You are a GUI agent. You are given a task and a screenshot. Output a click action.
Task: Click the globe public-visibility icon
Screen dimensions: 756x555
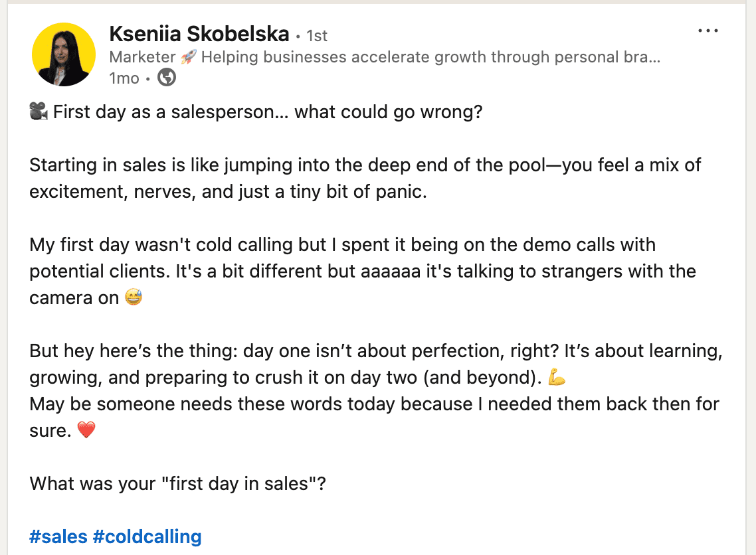(x=167, y=78)
